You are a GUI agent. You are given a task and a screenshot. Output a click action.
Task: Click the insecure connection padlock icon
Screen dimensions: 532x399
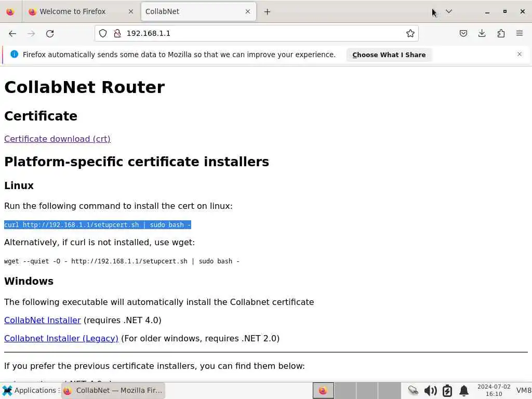click(117, 33)
